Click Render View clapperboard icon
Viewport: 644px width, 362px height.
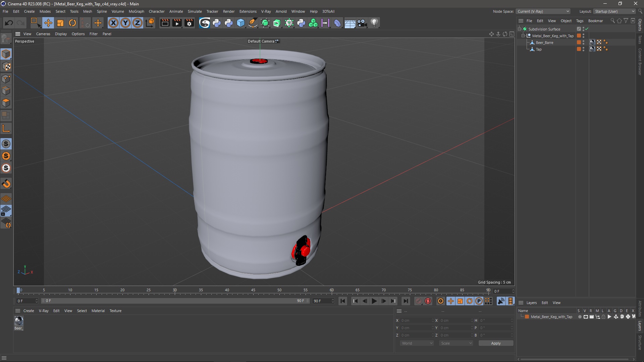165,23
